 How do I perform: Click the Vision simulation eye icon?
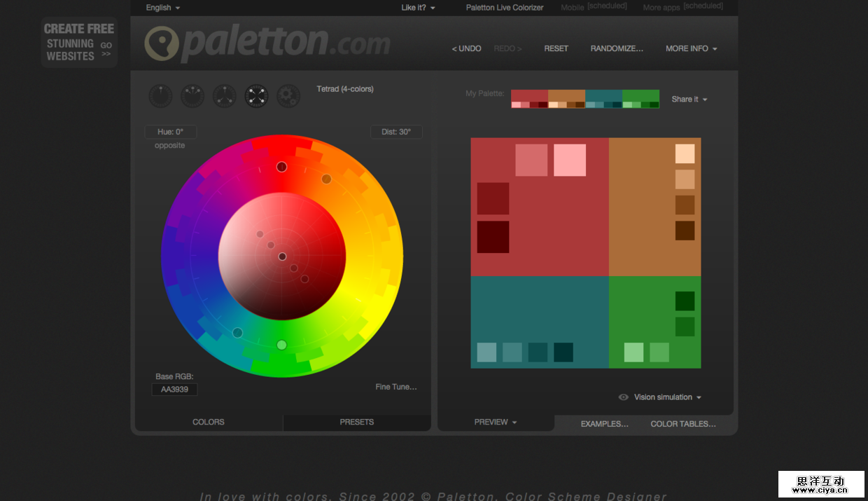623,397
